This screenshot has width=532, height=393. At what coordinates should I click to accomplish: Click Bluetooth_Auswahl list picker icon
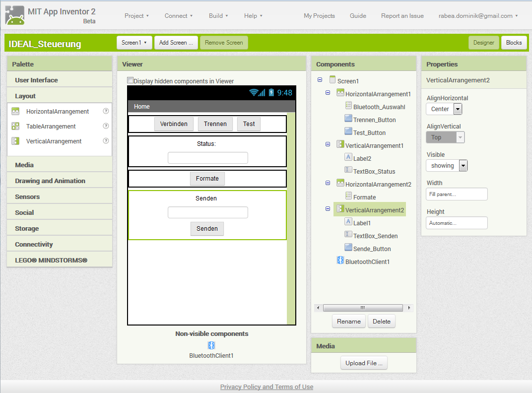click(348, 105)
